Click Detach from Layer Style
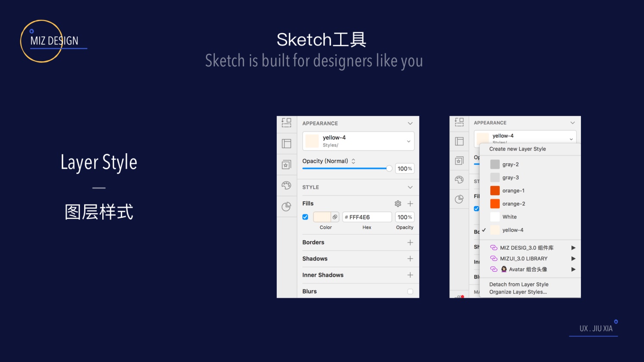The height and width of the screenshot is (362, 644). (518, 284)
